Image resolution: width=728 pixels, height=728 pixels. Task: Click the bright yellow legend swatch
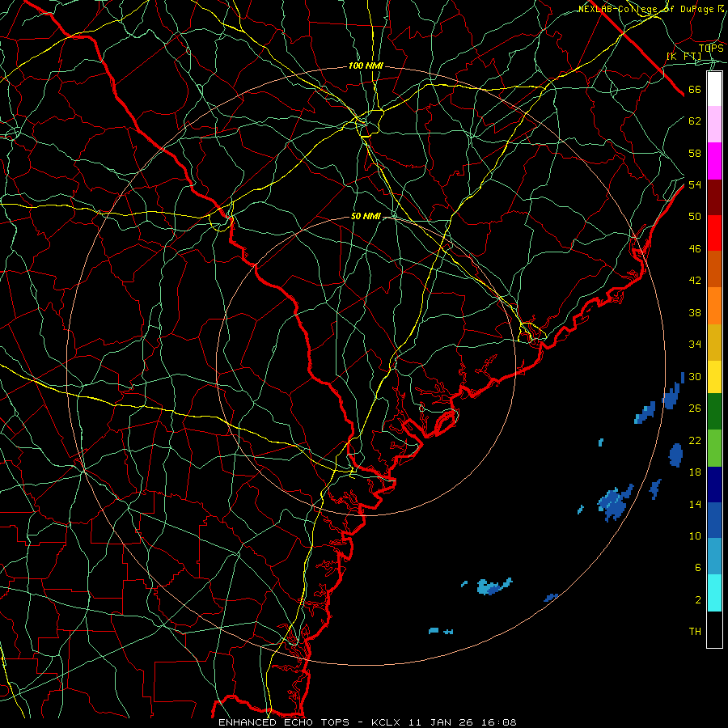[714, 377]
